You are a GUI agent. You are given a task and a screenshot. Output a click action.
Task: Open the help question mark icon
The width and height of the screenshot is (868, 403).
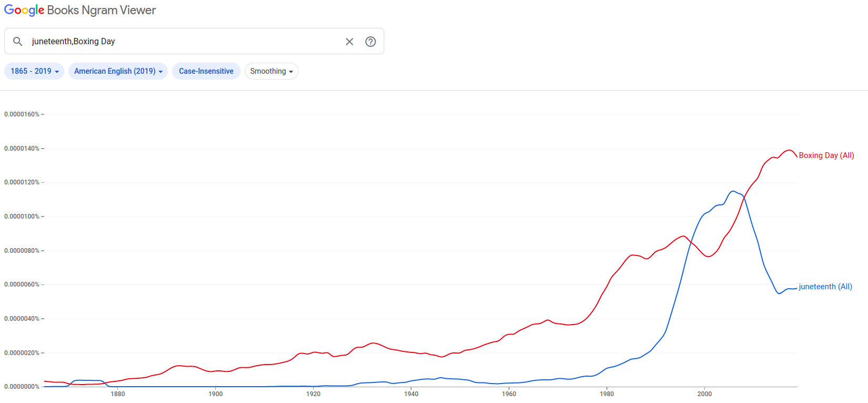click(371, 41)
